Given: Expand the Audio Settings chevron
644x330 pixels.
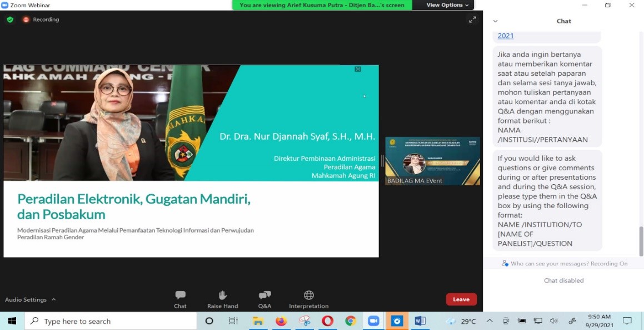Looking at the screenshot, I should coord(53,299).
